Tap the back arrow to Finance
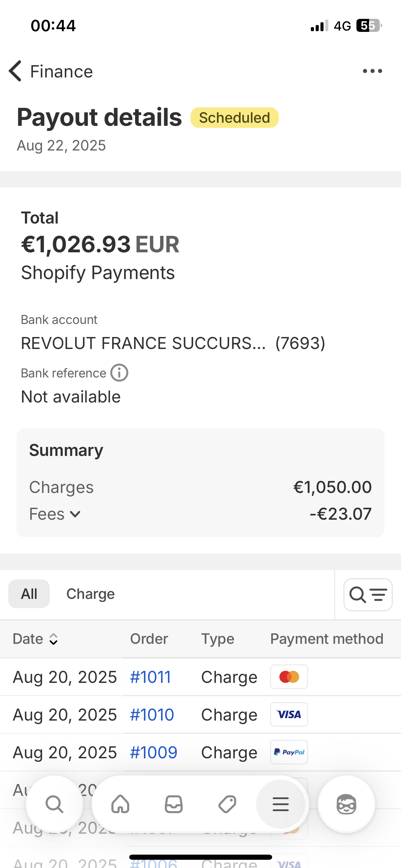Viewport: 401px width, 868px height. click(16, 71)
